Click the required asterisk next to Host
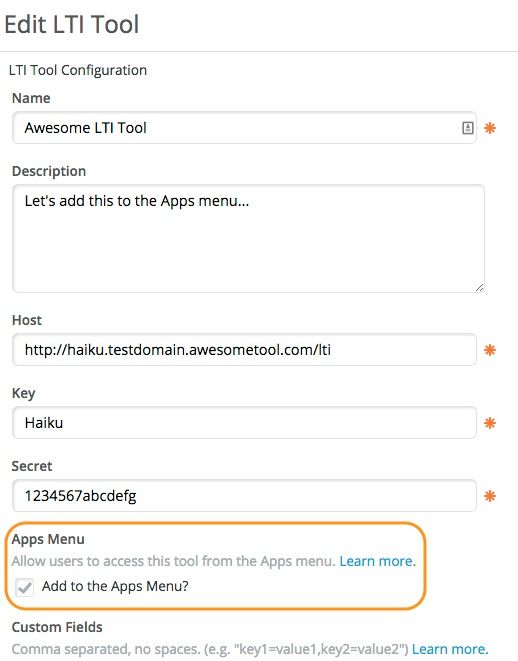The image size is (518, 661). coord(490,350)
